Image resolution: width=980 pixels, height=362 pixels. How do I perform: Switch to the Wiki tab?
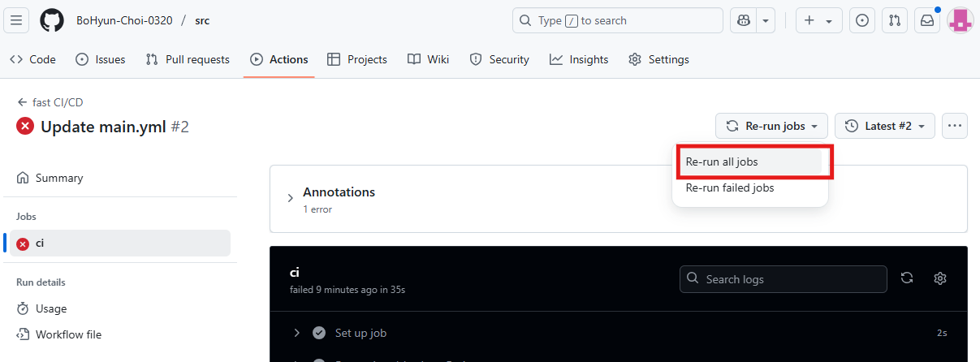(x=429, y=59)
